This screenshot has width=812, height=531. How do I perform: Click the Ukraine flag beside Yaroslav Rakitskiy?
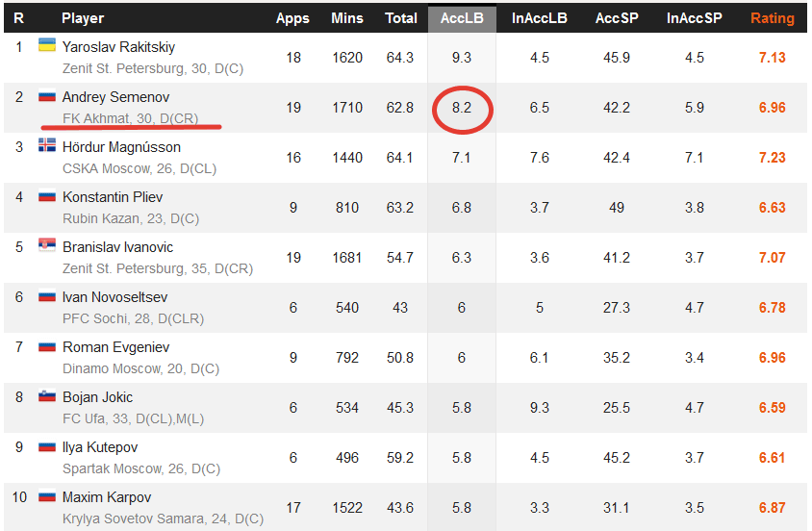pos(47,45)
